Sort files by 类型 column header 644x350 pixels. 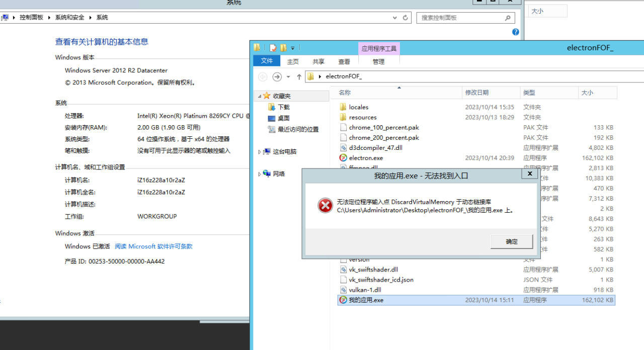click(x=549, y=93)
